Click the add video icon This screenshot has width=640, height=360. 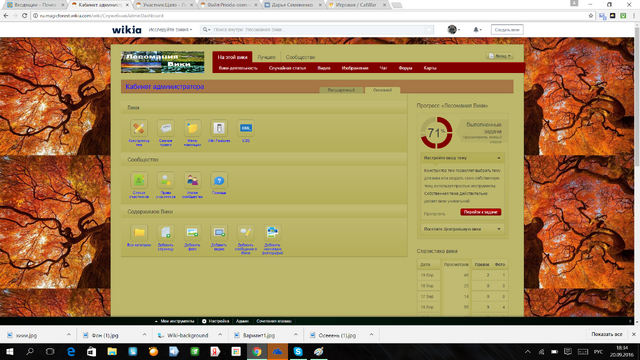coord(219,232)
